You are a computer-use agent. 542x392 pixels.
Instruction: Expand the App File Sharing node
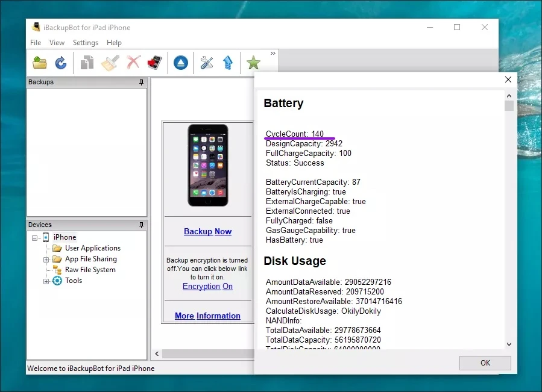click(x=46, y=260)
